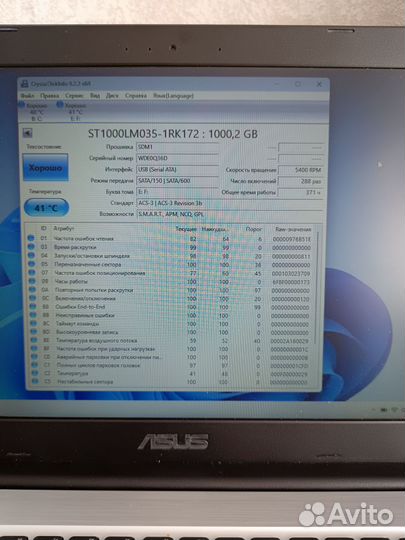Click the Стандарт field ACS-3 Revision 3b

click(230, 203)
